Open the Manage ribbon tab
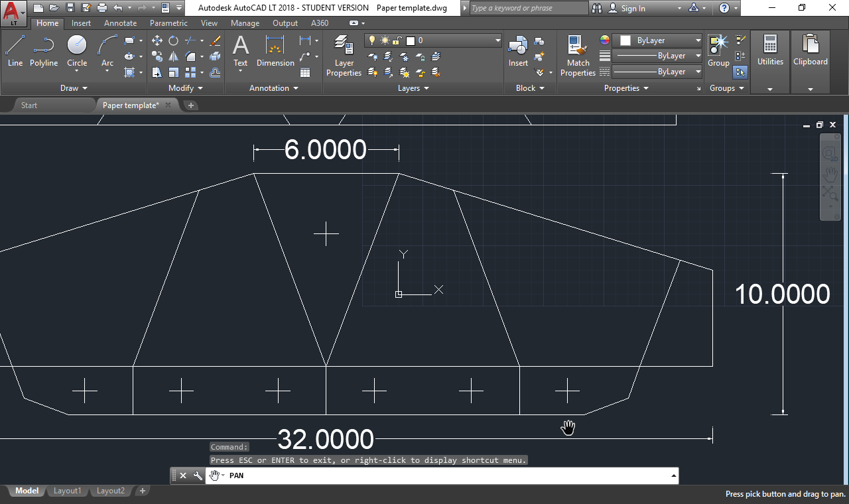849x504 pixels. pyautogui.click(x=245, y=23)
